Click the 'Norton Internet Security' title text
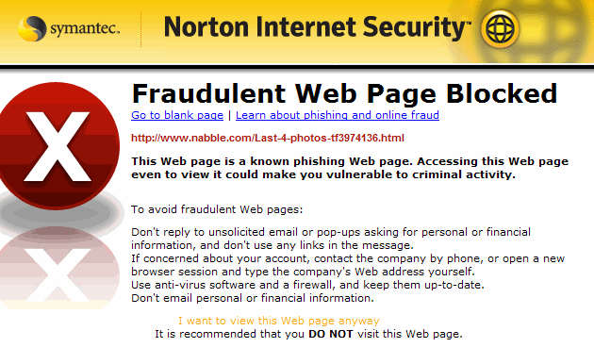This screenshot has height=364, width=594. pyautogui.click(x=317, y=27)
